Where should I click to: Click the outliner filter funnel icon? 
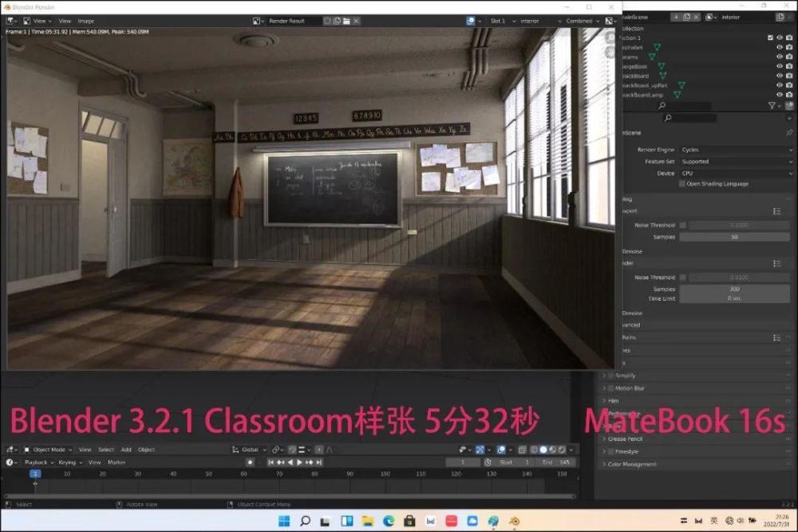pyautogui.click(x=772, y=105)
